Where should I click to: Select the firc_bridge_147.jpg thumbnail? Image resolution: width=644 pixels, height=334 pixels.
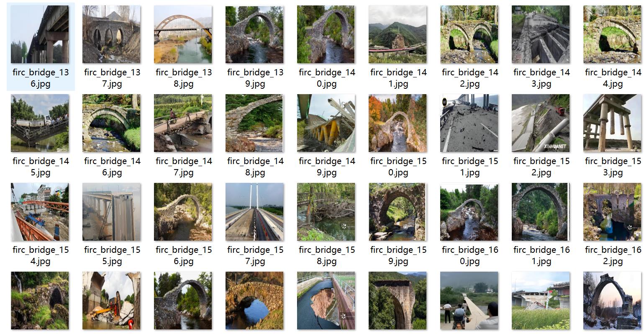click(x=183, y=123)
